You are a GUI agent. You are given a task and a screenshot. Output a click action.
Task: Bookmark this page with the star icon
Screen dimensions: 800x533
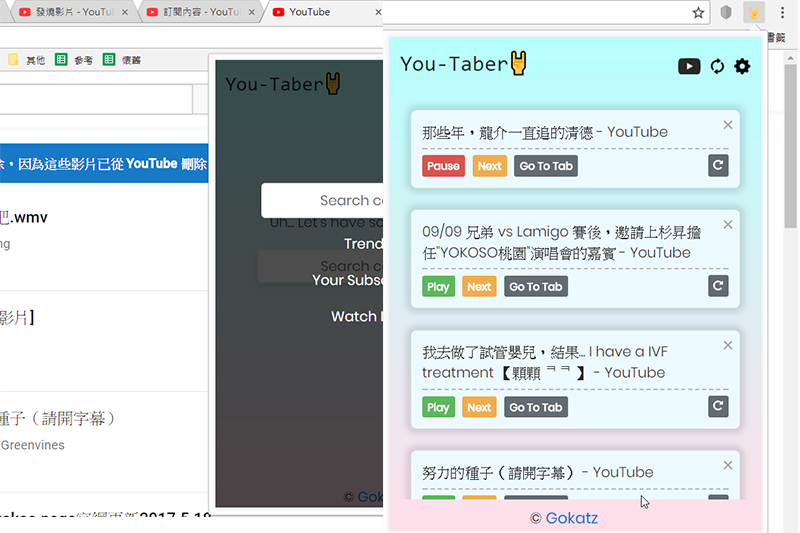(x=698, y=13)
